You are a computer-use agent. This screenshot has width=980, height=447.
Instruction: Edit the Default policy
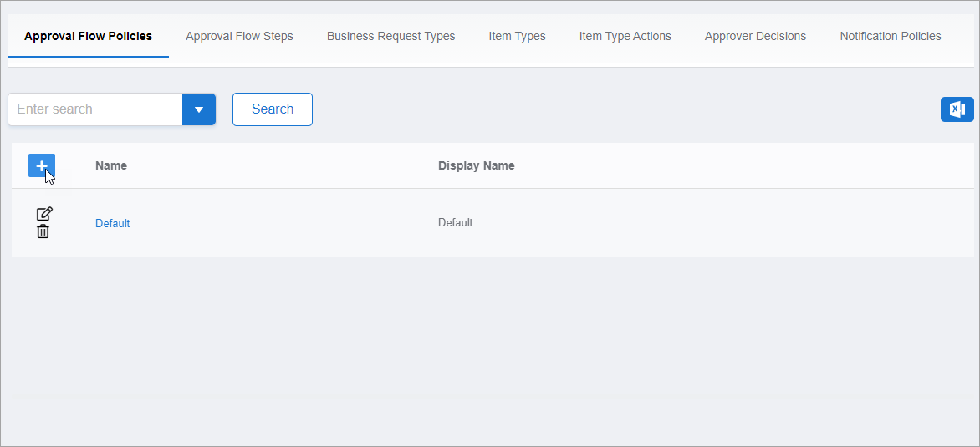tap(44, 214)
